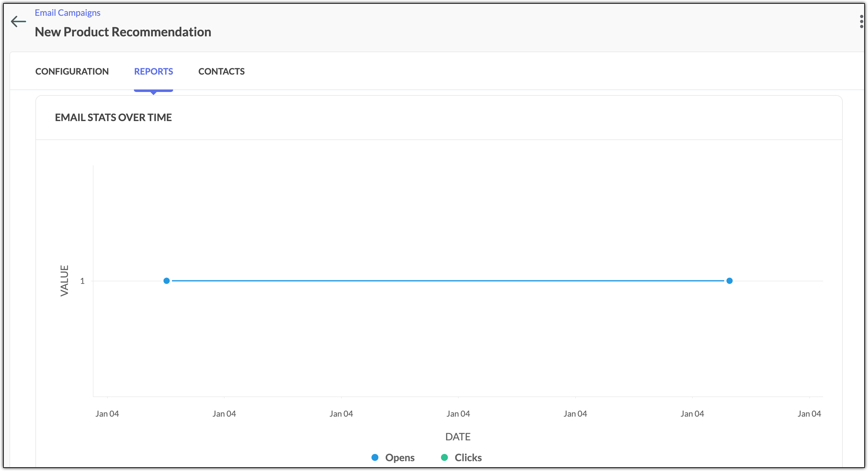Click the last Opens data point
868x471 pixels.
click(730, 281)
